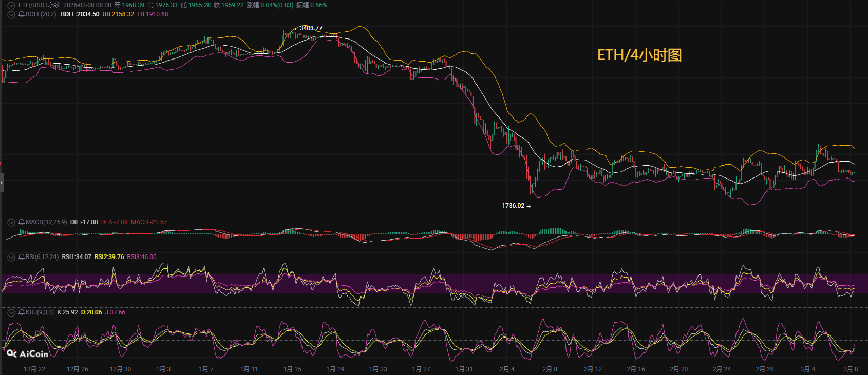Toggle the KDJ panel circled chevron
868x375 pixels.
(11, 312)
